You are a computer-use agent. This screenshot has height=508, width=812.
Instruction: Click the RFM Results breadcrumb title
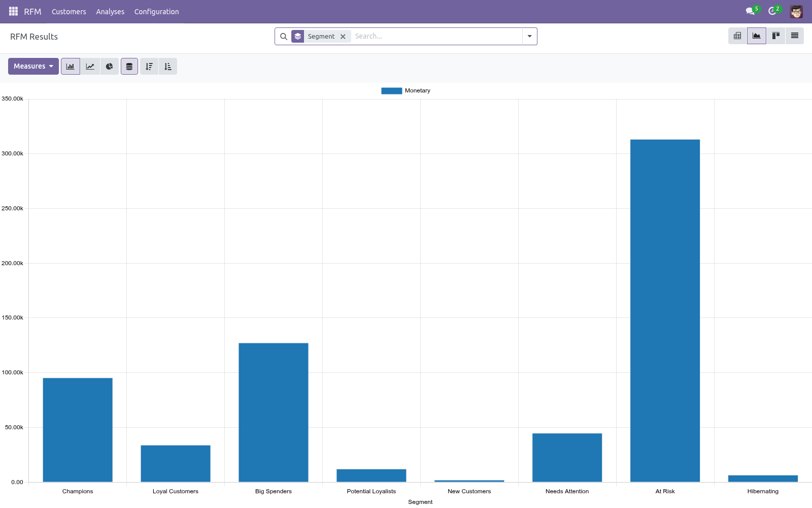(34, 37)
